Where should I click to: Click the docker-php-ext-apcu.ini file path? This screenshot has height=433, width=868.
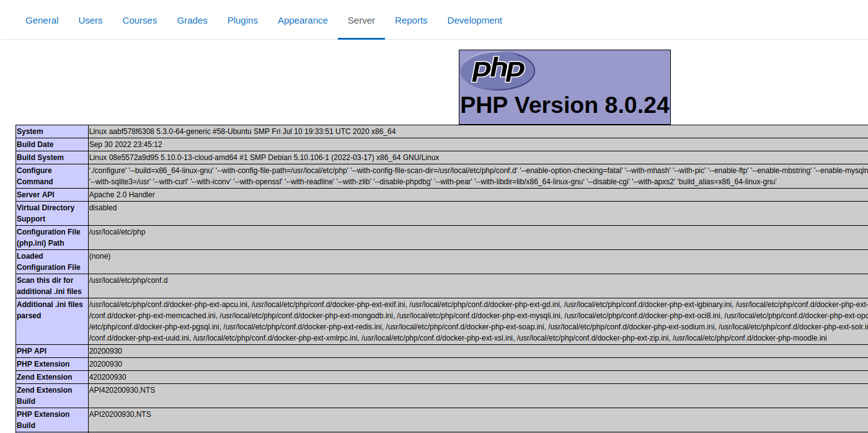point(169,305)
